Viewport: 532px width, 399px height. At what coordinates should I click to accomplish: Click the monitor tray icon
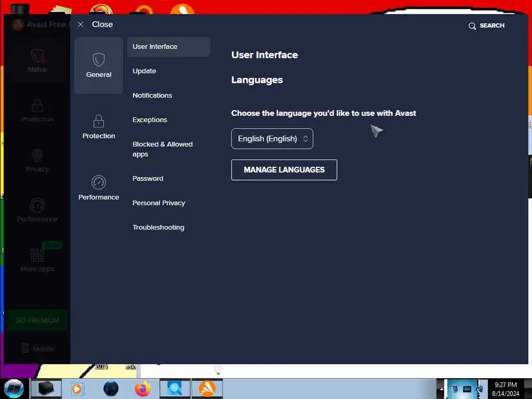[467, 389]
